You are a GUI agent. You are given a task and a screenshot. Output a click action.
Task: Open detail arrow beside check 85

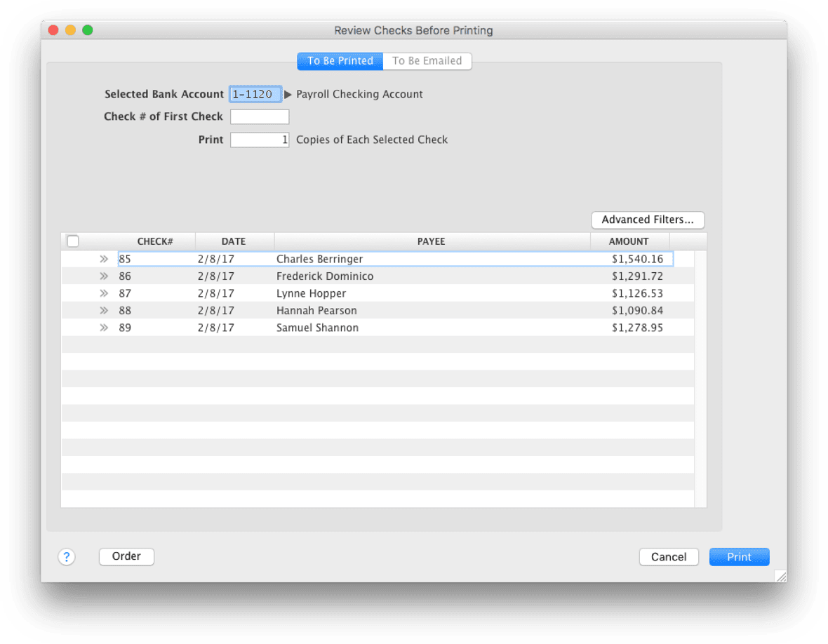pos(104,258)
